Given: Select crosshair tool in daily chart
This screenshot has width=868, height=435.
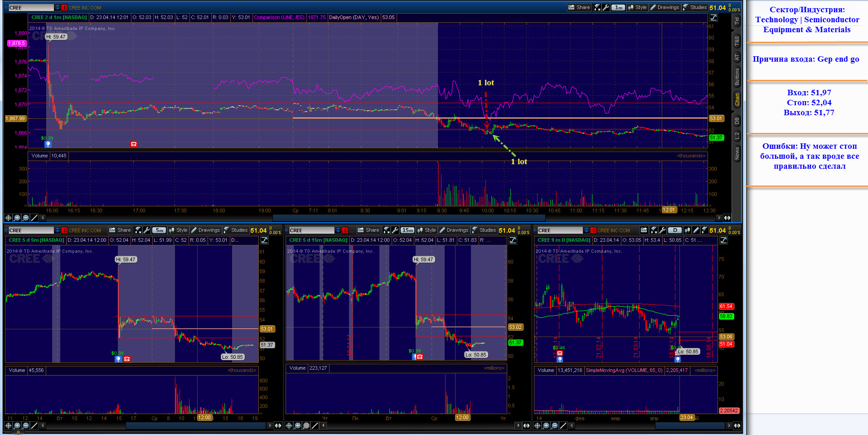Looking at the screenshot, I should coord(538,425).
